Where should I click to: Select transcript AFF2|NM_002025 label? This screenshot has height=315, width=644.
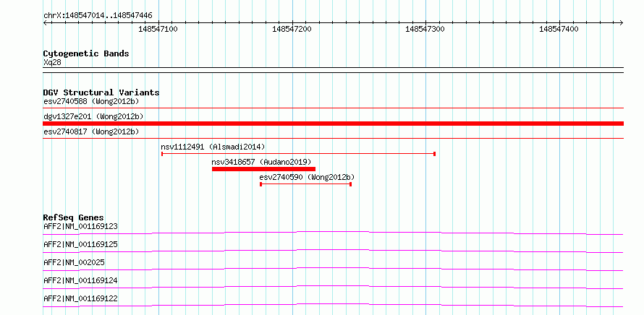tap(74, 262)
